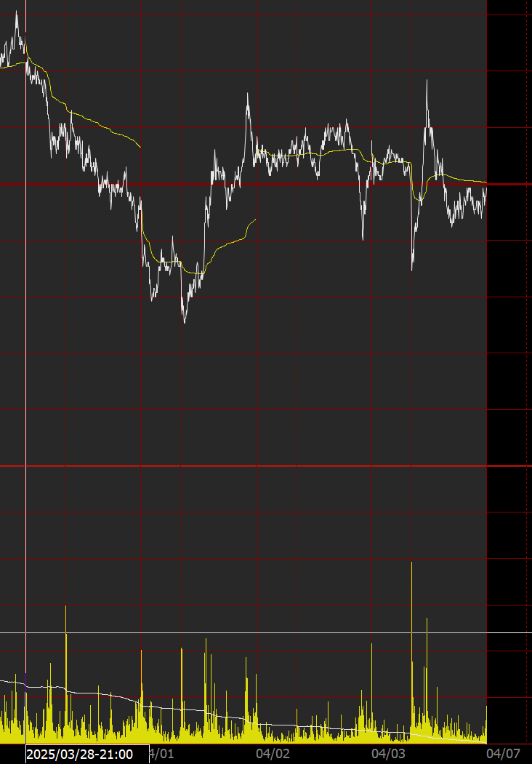This screenshot has height=764, width=532.
Task: Click the lowest trough of the white price line
Action: [184, 321]
